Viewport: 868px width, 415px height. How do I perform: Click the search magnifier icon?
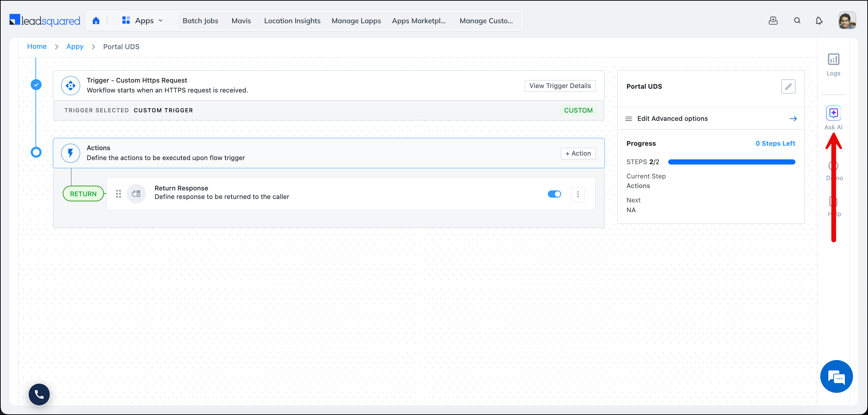click(797, 21)
